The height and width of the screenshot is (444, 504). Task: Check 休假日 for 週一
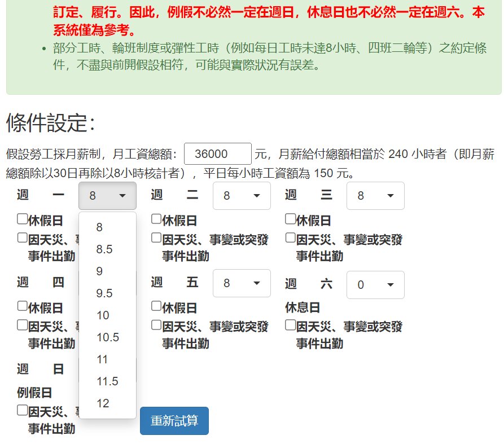(22, 219)
